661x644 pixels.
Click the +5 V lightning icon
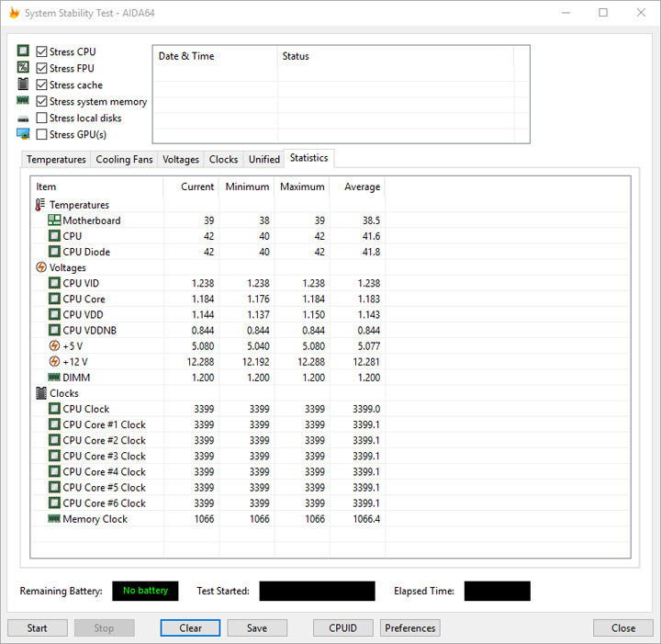(x=54, y=345)
